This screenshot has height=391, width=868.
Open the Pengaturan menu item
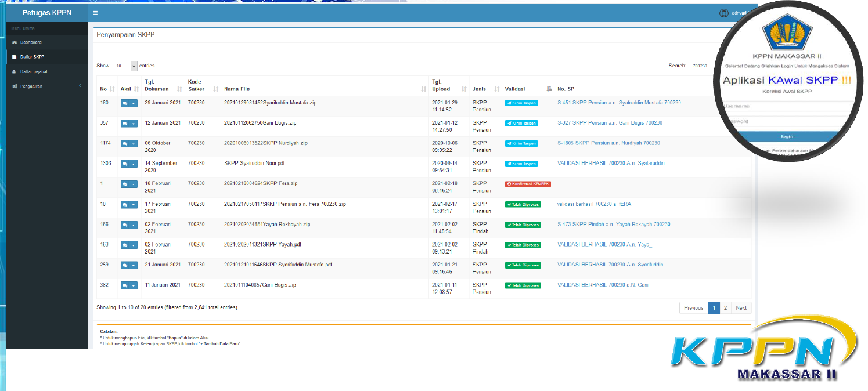coord(47,86)
